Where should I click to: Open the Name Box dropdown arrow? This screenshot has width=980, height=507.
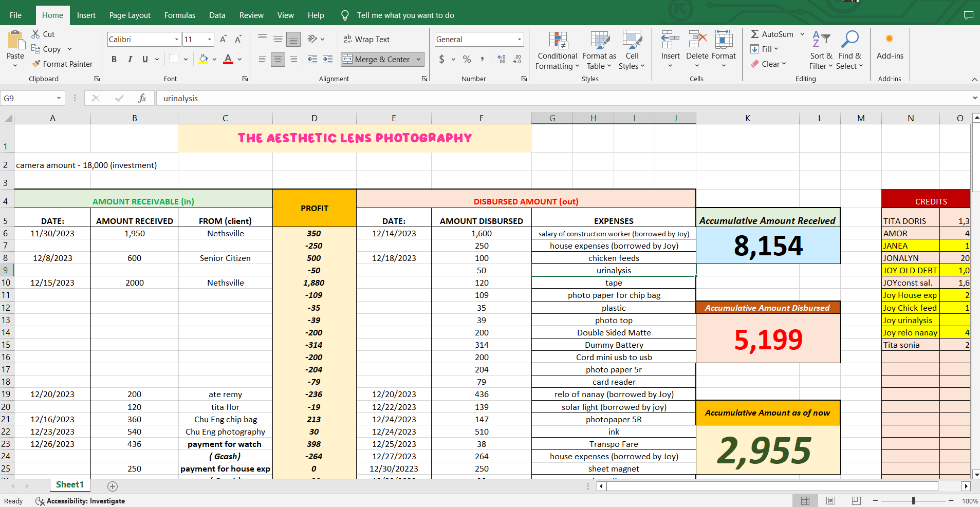tap(59, 98)
